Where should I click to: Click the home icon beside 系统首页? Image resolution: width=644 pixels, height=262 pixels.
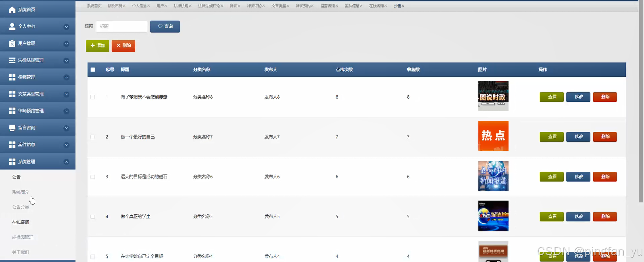point(12,9)
